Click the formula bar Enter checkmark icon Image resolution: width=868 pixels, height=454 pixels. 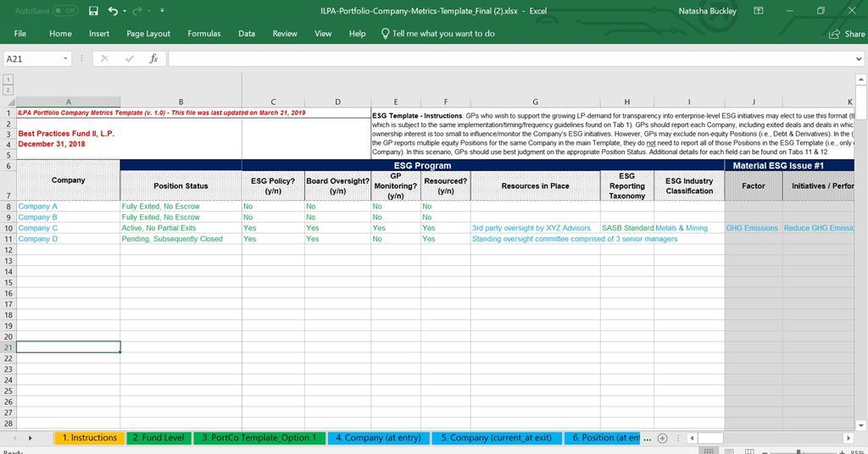(x=130, y=58)
